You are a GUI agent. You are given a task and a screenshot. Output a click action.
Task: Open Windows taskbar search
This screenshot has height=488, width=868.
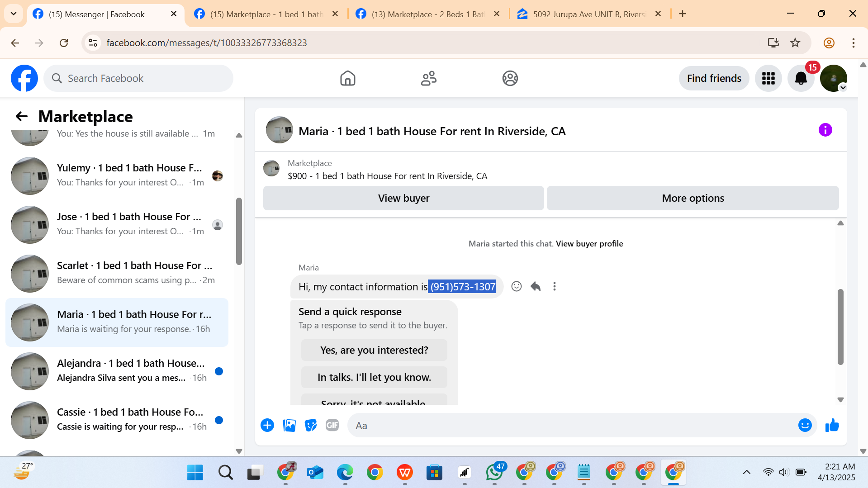(225, 473)
